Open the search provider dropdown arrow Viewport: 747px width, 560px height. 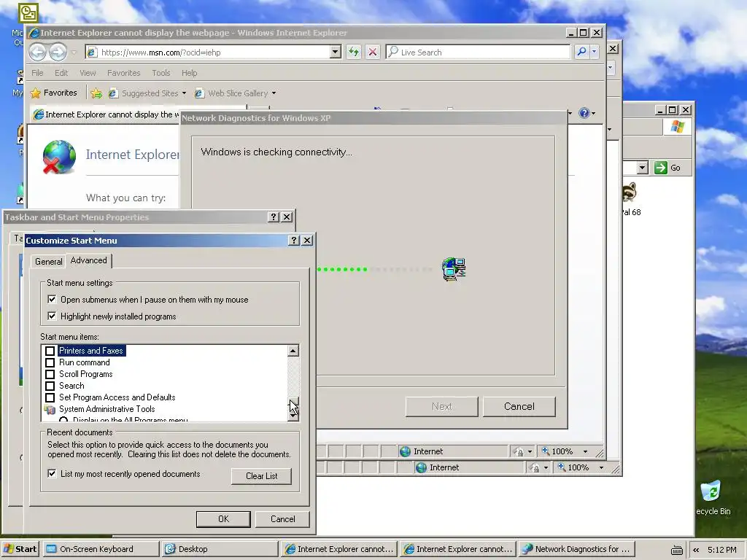click(x=594, y=52)
